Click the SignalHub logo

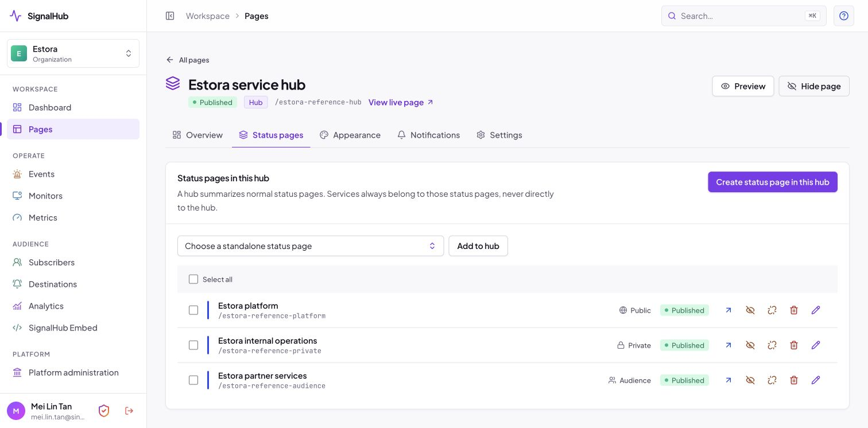coord(39,16)
